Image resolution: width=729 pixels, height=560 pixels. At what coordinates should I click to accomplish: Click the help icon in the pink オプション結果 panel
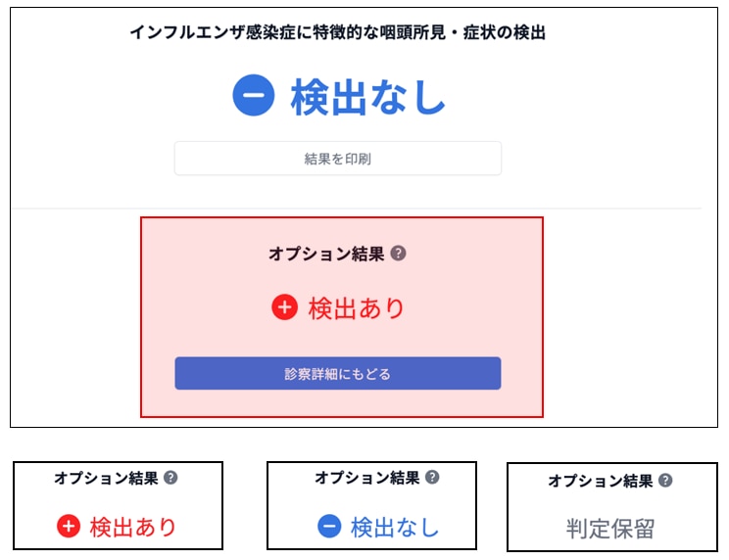coord(398,254)
